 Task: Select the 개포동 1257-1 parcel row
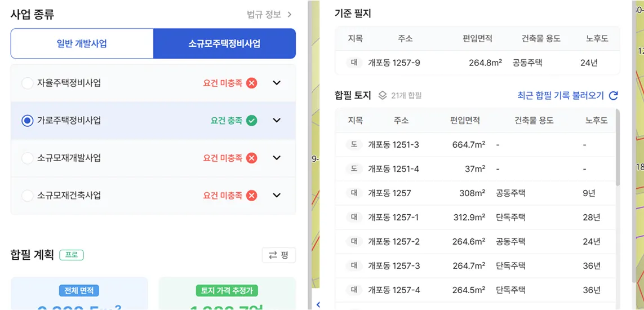pos(476,218)
